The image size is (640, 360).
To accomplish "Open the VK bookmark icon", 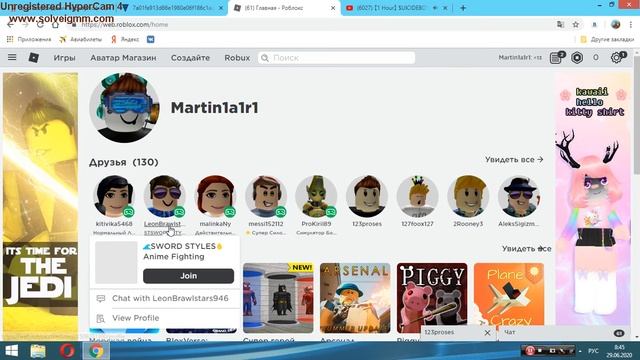I will (151, 39).
